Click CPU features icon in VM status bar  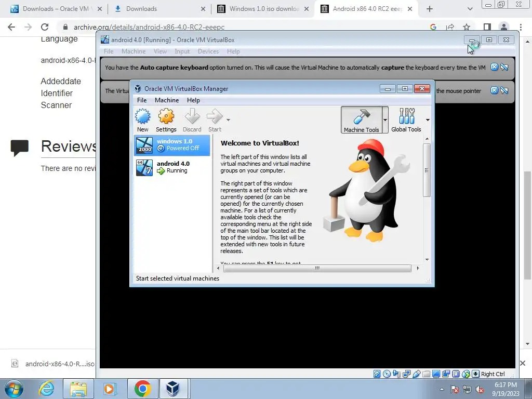(x=456, y=374)
